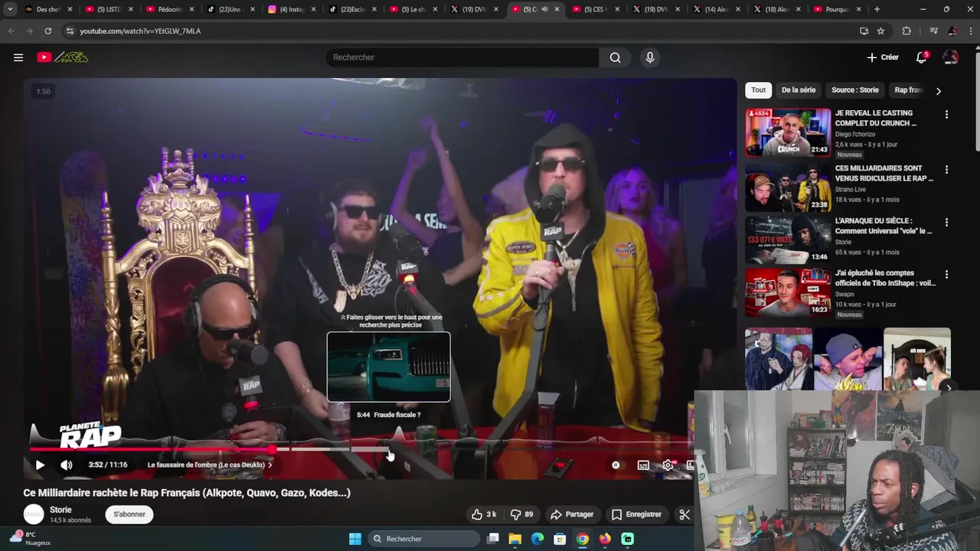Image resolution: width=980 pixels, height=551 pixels.
Task: Open the Storie channel avatar
Action: coord(34,514)
